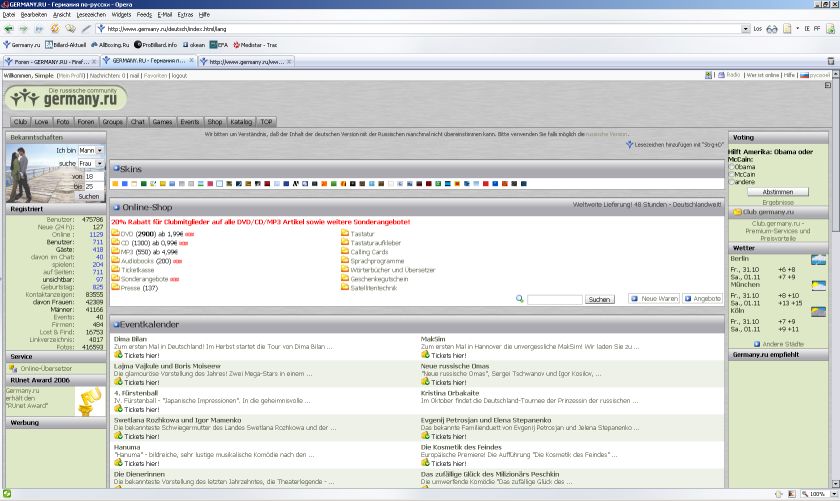Screen dimensions: 840x501
Task: Open the Ergebnisse link under voting
Action: coord(778,203)
